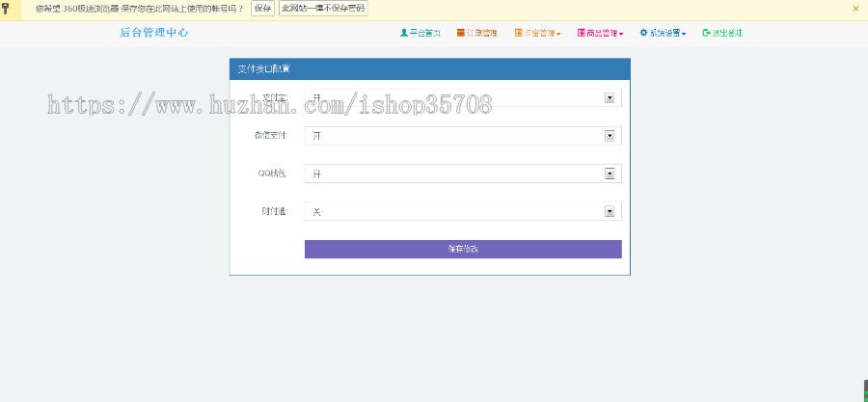This screenshot has height=402, width=868.
Task: Click the key icon in password prompt bar
Action: tap(6, 9)
